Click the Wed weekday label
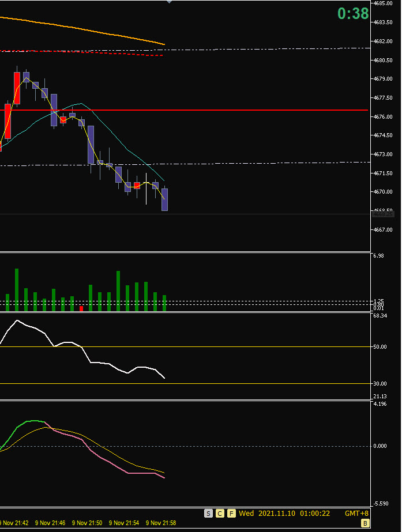This screenshot has width=402, height=532. point(246,514)
